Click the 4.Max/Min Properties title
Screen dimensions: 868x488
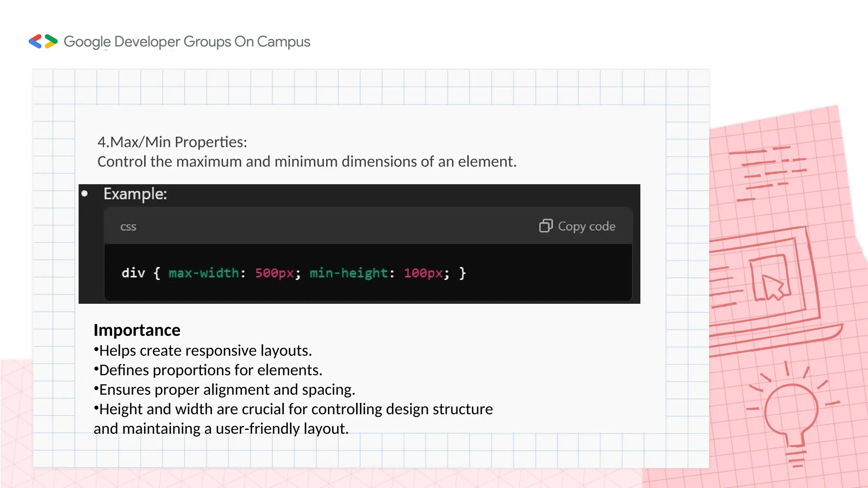pyautogui.click(x=172, y=142)
